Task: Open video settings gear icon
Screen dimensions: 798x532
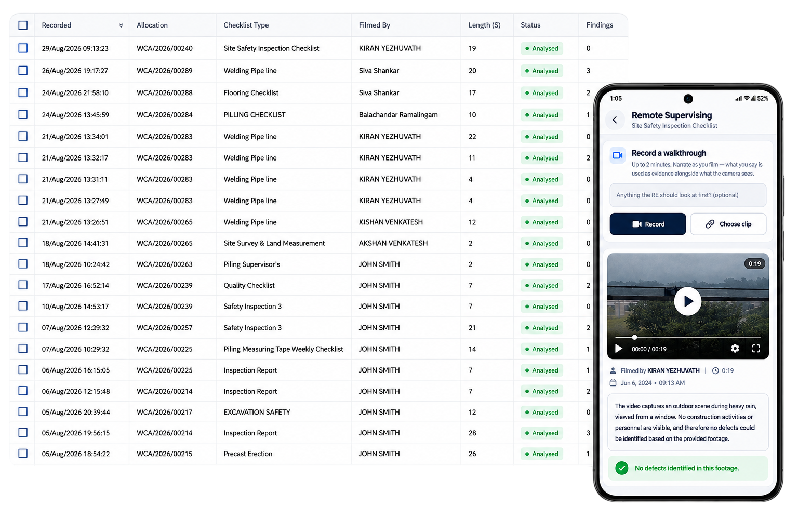Action: pos(735,349)
